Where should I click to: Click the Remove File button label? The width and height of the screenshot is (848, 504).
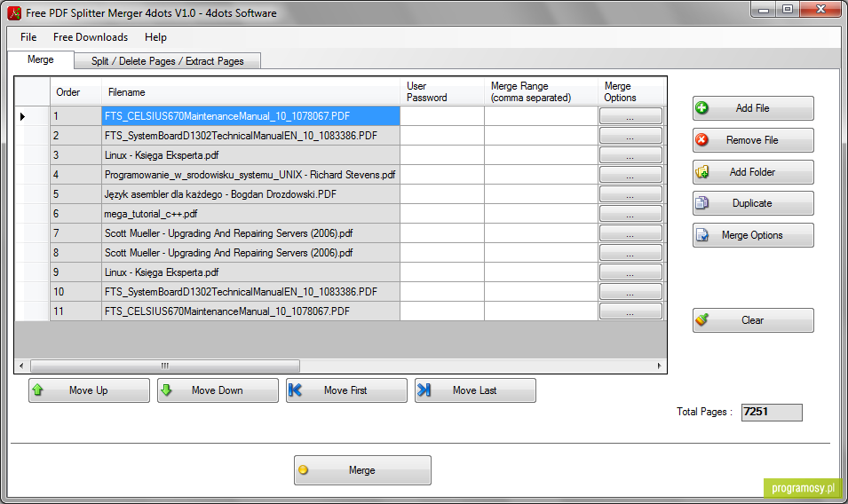point(752,140)
